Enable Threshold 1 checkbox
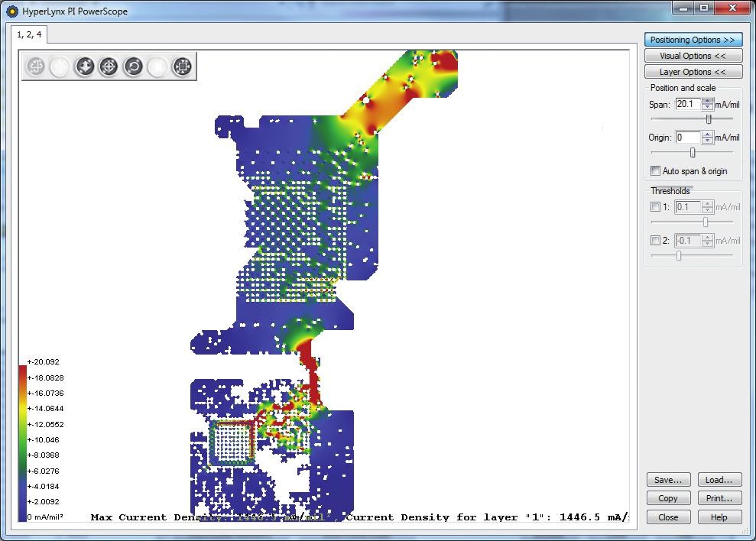 pos(655,207)
